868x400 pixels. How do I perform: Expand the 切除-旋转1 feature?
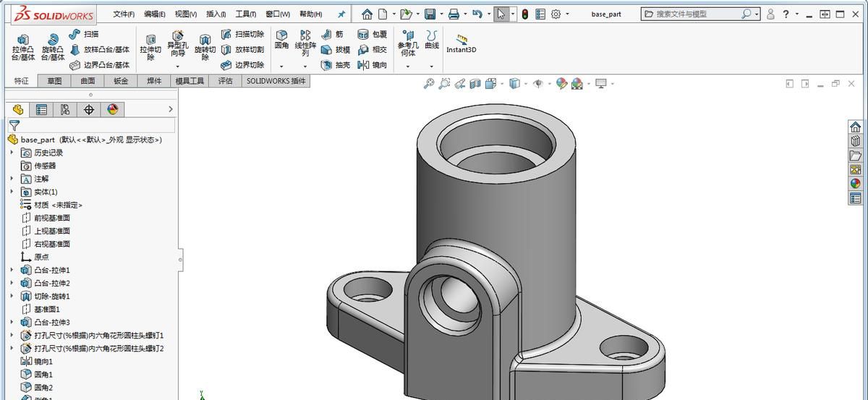coord(12,296)
